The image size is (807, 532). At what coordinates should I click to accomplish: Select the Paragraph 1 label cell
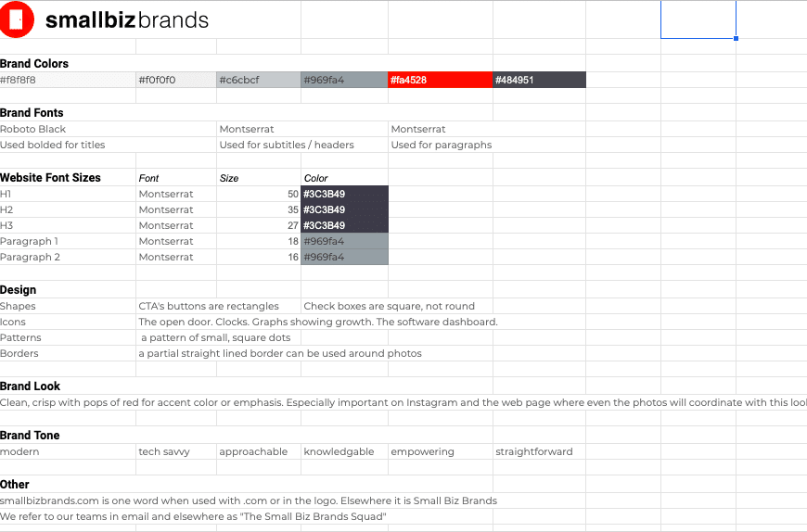(x=68, y=241)
